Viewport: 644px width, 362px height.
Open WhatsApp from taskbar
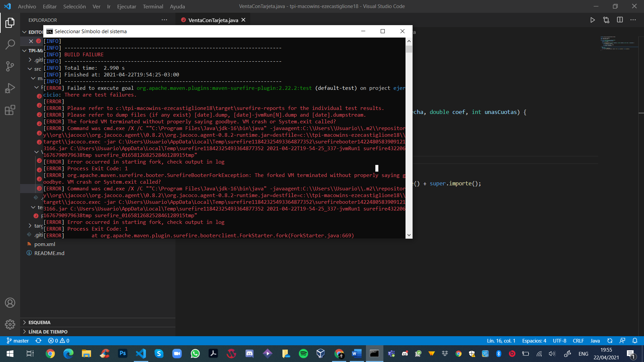[195, 354]
